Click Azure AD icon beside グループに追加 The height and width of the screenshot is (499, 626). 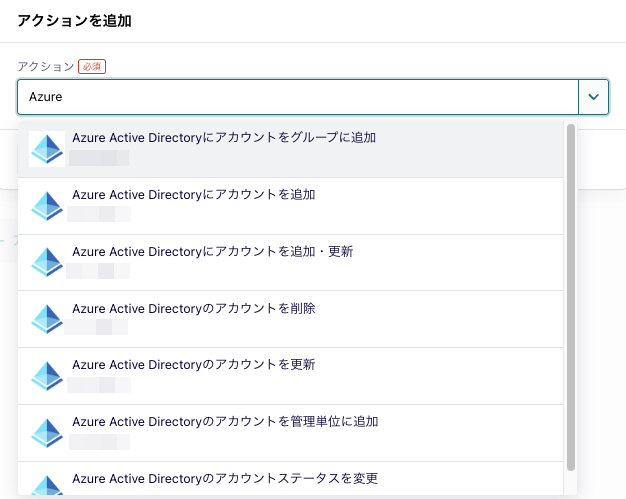click(x=47, y=149)
